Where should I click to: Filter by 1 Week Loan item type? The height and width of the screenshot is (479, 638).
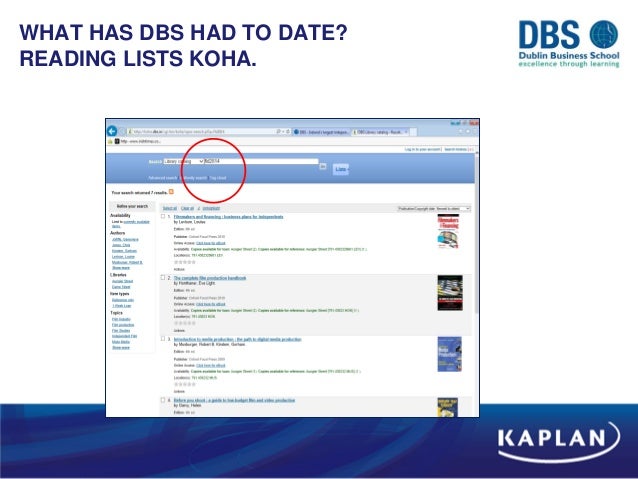[x=122, y=306]
